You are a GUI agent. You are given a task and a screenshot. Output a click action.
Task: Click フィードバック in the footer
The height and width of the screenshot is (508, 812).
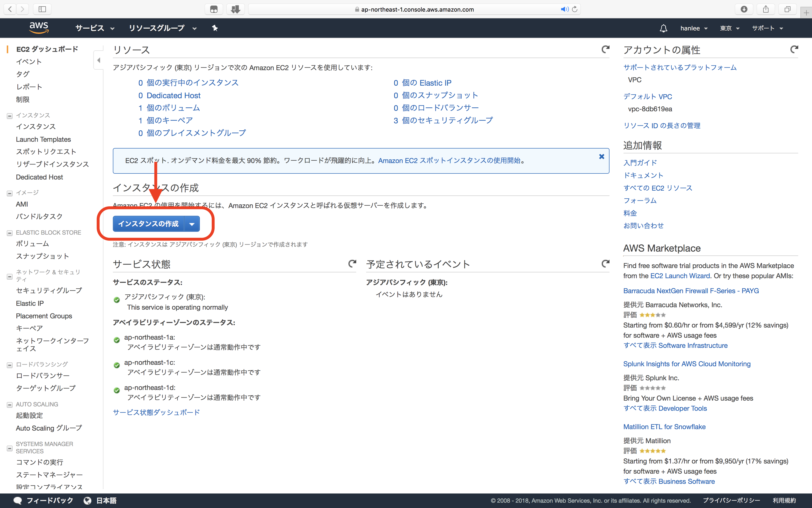pyautogui.click(x=50, y=501)
